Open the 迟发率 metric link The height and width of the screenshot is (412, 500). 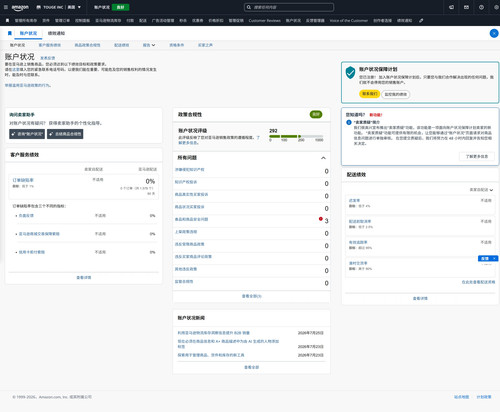[x=354, y=201]
